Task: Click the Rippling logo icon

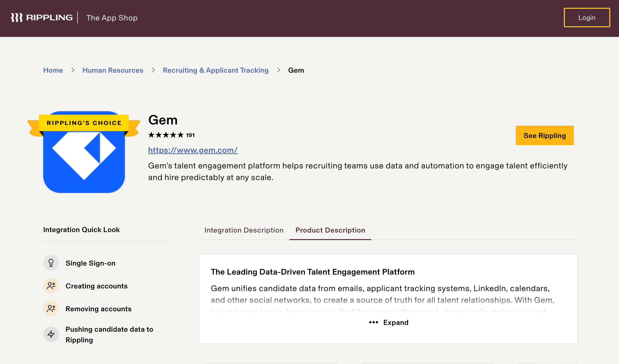Action: [17, 17]
